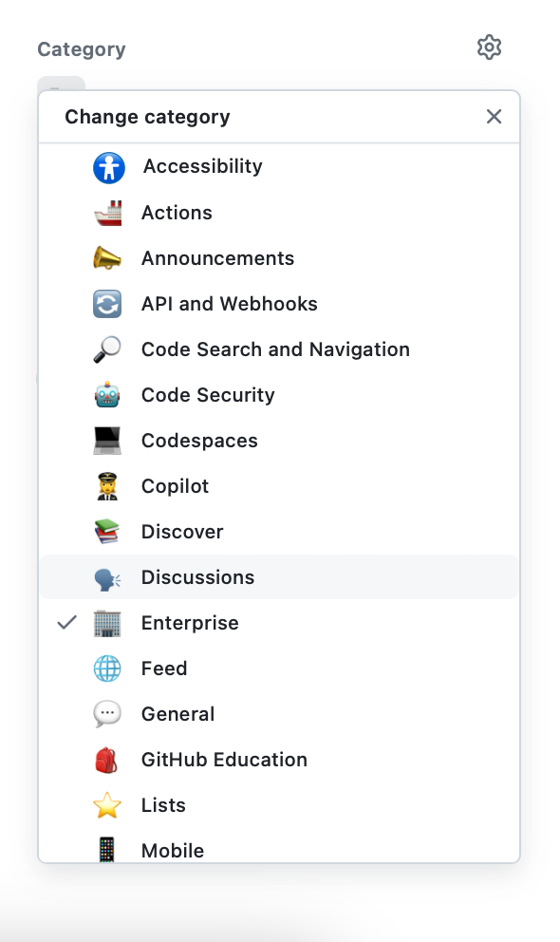560x942 pixels.
Task: Click the globe icon beside Feed
Action: click(107, 668)
